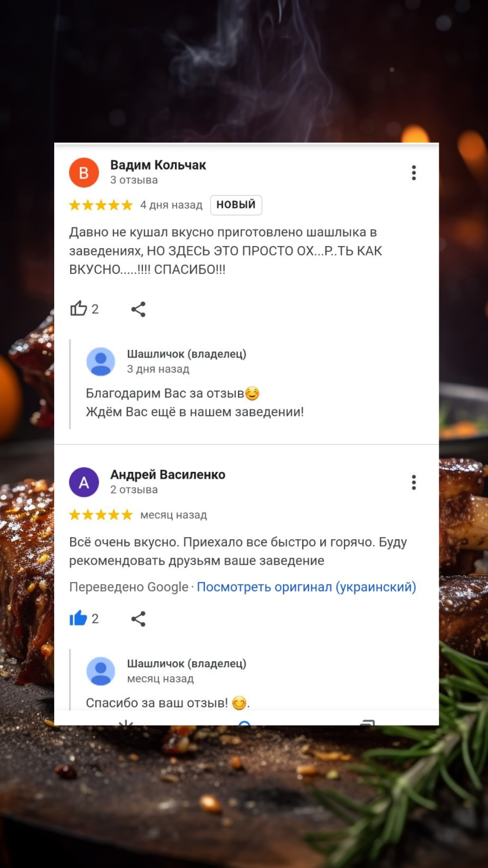This screenshot has width=488, height=868.
Task: Like Вадим Кольчак's review with thumbs up
Action: pos(79,309)
